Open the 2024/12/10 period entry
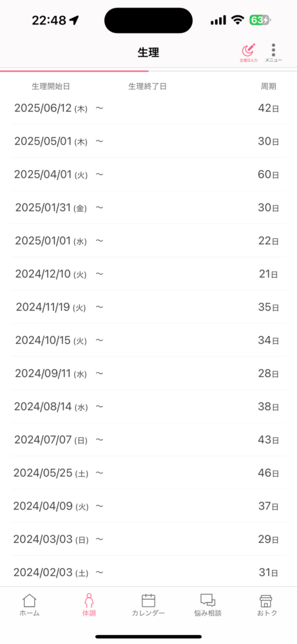297x644 pixels. point(148,274)
